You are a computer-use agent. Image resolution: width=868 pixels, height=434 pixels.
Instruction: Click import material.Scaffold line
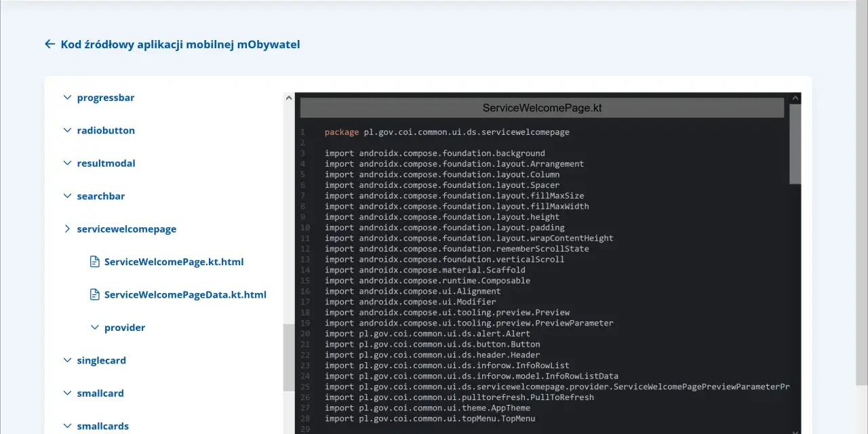coord(425,270)
